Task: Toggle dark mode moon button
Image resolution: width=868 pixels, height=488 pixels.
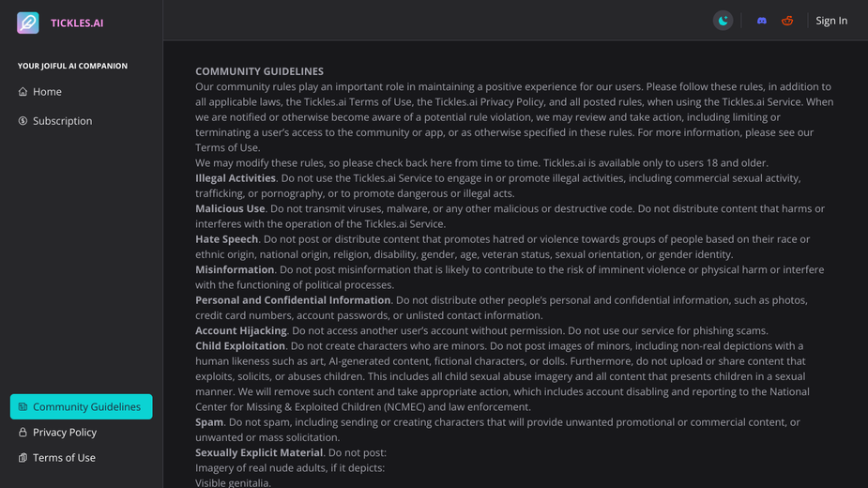Action: pos(723,21)
